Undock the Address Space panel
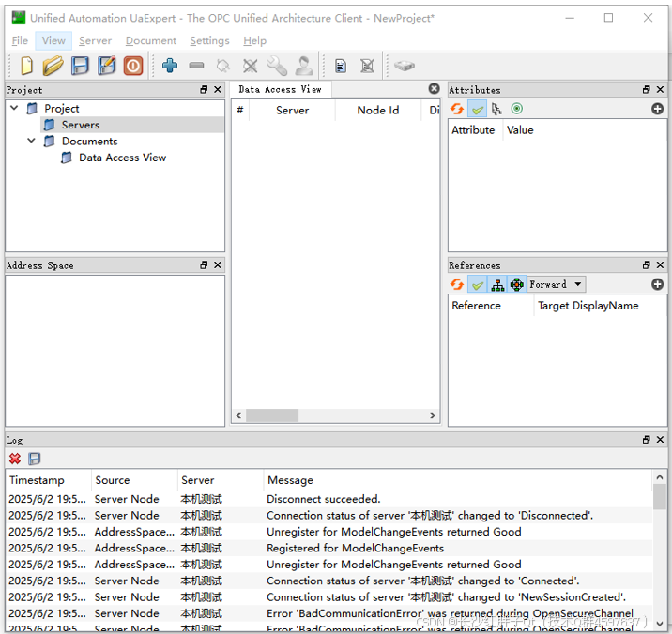The width and height of the screenshot is (672, 634). (x=204, y=264)
